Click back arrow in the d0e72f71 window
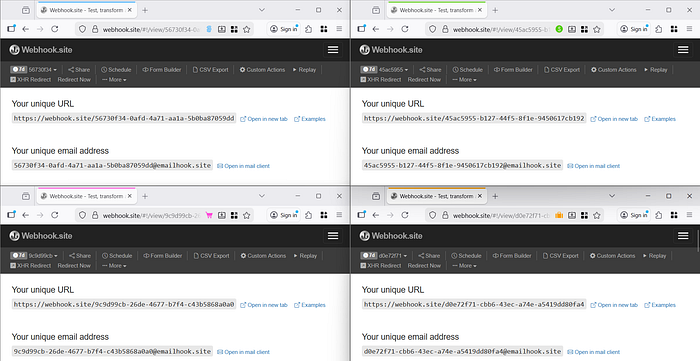This screenshot has width=700, height=361. pyautogui.click(x=375, y=215)
